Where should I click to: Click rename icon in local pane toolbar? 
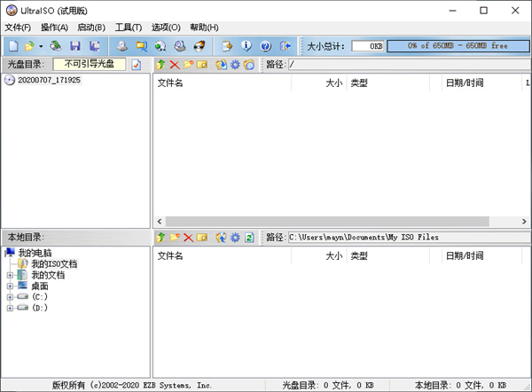pos(202,237)
